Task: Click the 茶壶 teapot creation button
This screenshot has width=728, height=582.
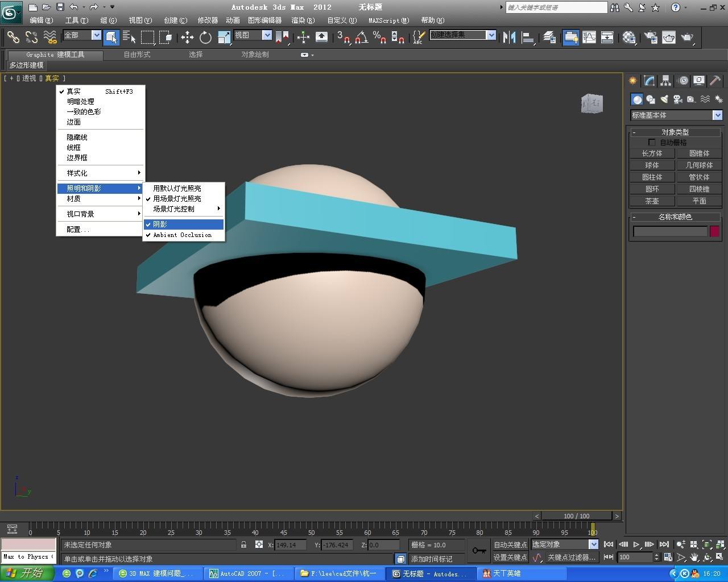Action: pyautogui.click(x=652, y=201)
